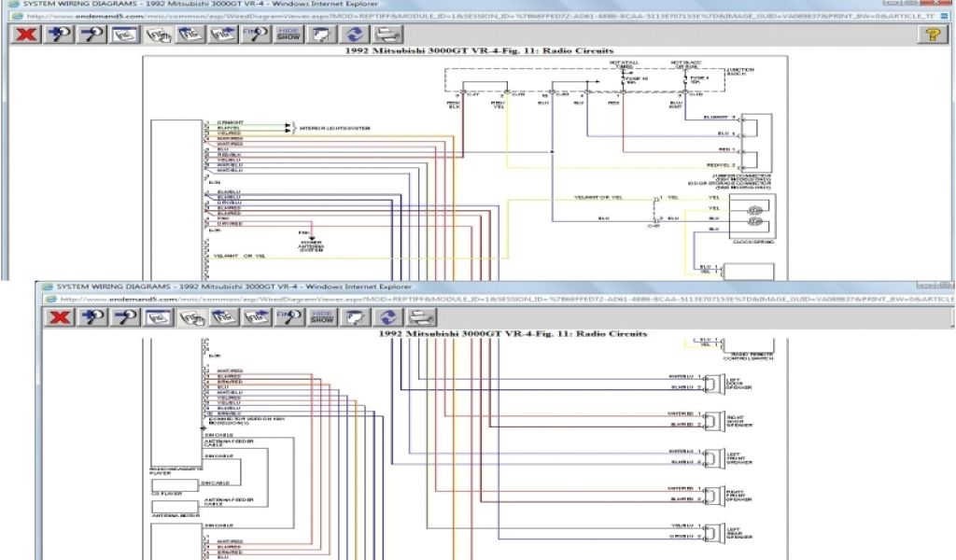Toggle HIDE/SHOW button in top window toolbar

[x=288, y=35]
